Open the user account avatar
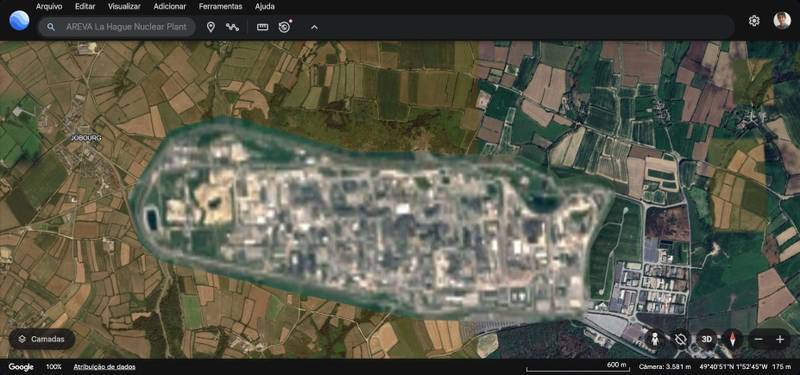Image resolution: width=800 pixels, height=375 pixels. click(x=782, y=20)
